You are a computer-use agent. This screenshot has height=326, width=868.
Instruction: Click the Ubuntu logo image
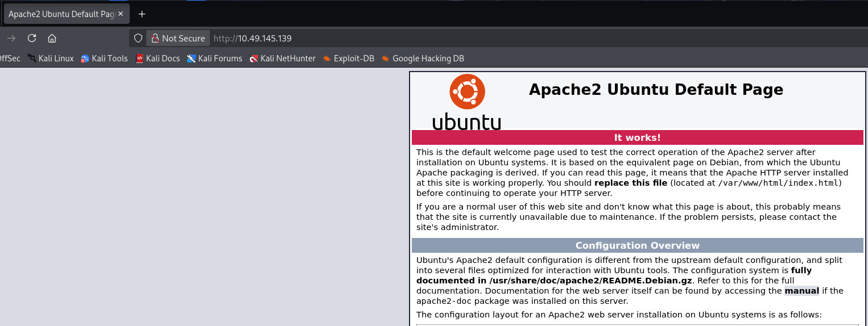(x=467, y=102)
